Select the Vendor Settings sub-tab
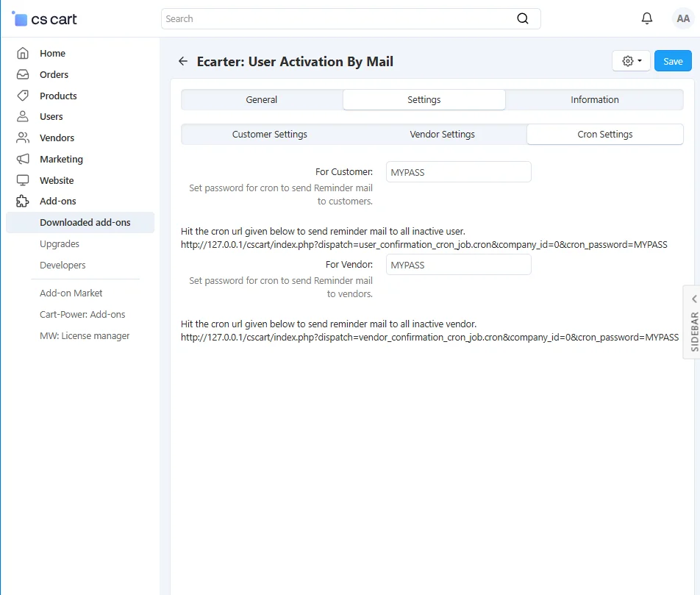 (442, 135)
